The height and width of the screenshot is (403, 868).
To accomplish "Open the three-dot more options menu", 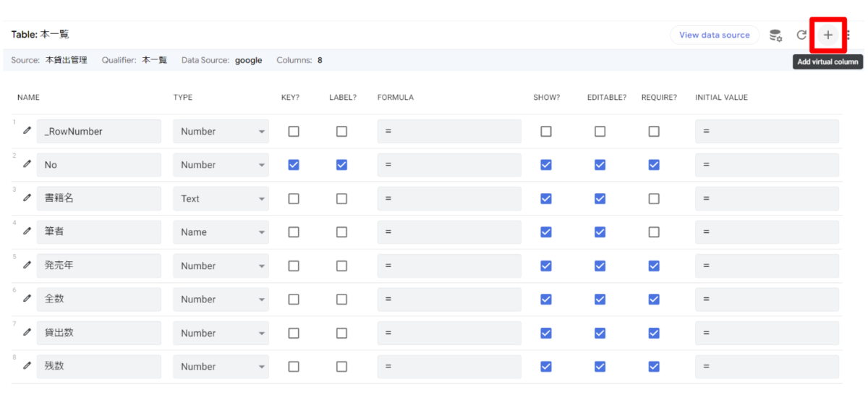I will [848, 35].
